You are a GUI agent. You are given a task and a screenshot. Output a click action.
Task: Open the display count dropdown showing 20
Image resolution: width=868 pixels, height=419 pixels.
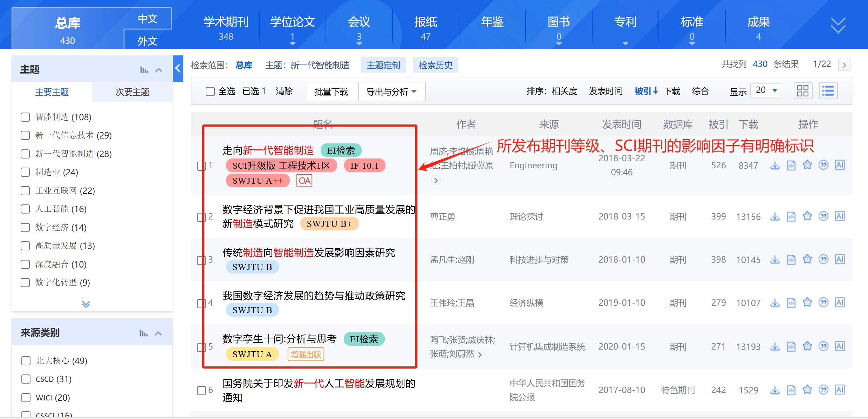click(765, 90)
